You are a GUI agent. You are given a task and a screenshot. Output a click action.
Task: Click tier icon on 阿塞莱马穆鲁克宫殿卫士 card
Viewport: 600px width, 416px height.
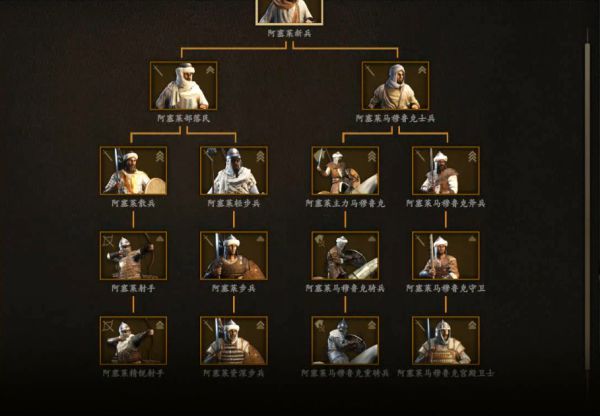[x=473, y=325]
